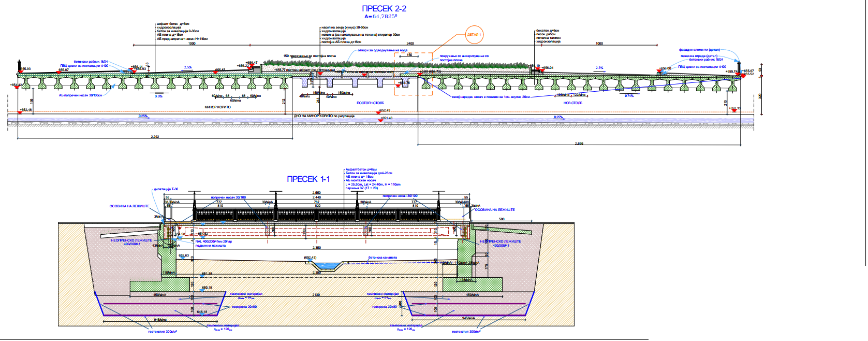Click the бетонска каналета label
The width and height of the screenshot is (868, 341).
382,258
